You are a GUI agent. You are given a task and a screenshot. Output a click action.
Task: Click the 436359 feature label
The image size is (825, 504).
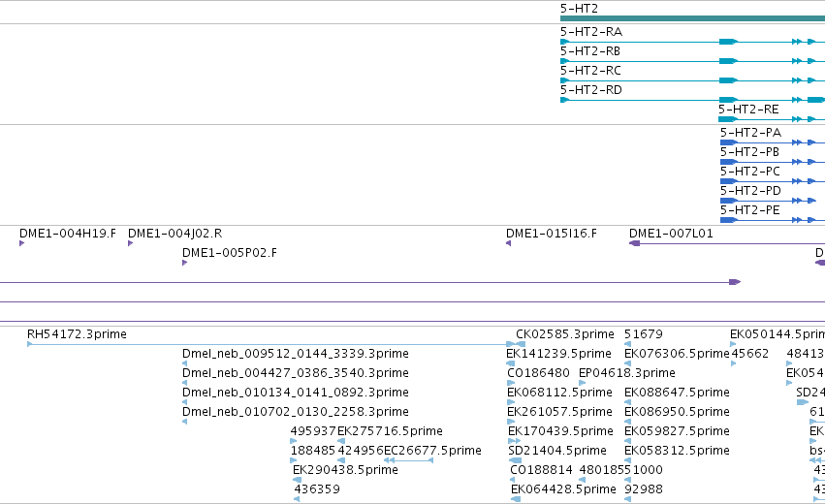pyautogui.click(x=317, y=489)
